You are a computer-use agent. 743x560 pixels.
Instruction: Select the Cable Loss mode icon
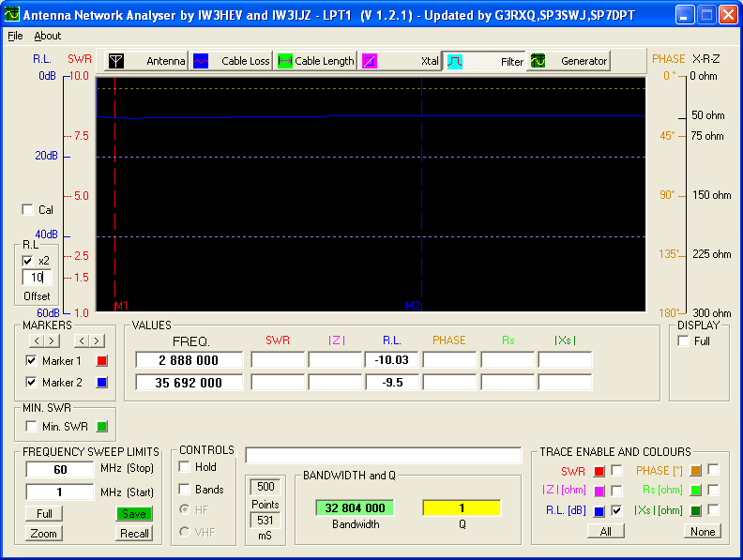pos(201,61)
